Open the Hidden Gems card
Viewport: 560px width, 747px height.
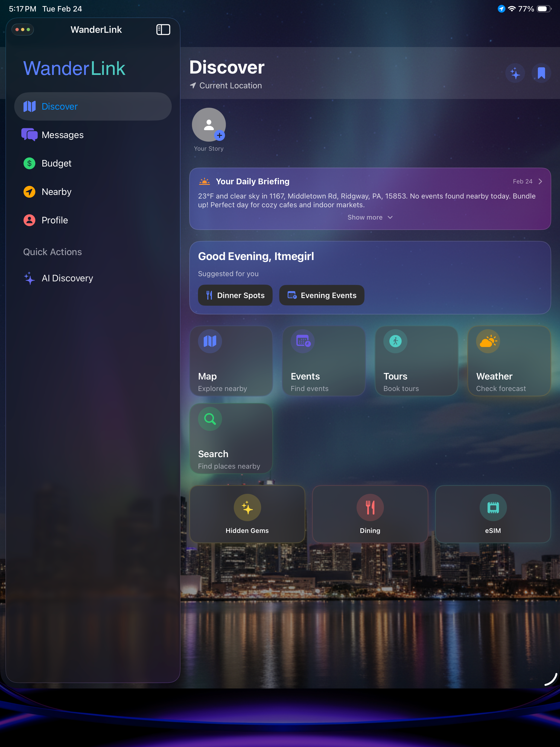tap(247, 514)
